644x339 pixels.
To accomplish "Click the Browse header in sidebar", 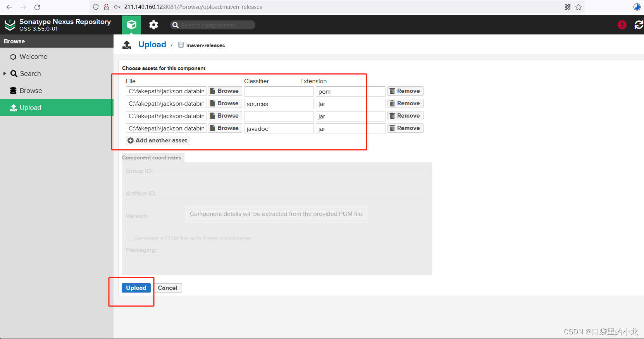I will [14, 41].
